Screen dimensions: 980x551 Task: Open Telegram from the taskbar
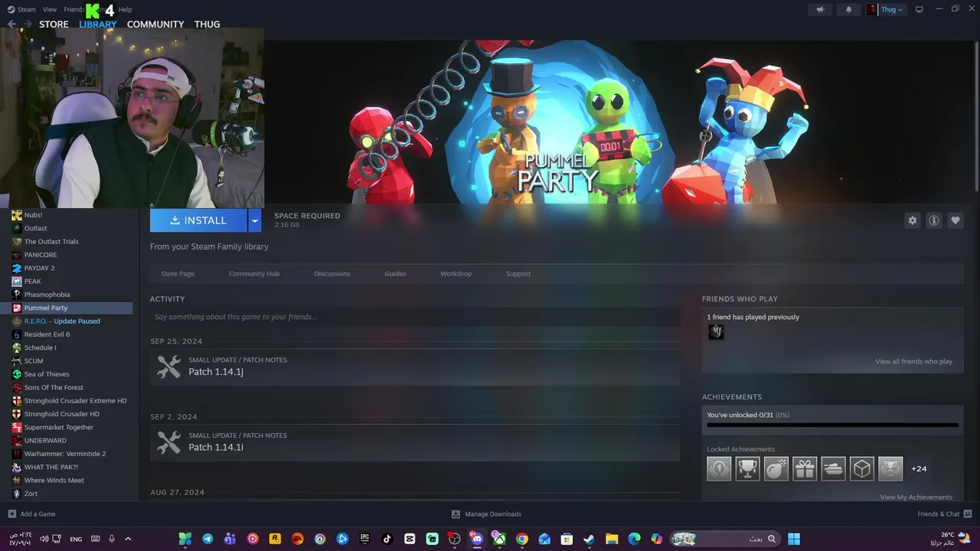pos(207,539)
